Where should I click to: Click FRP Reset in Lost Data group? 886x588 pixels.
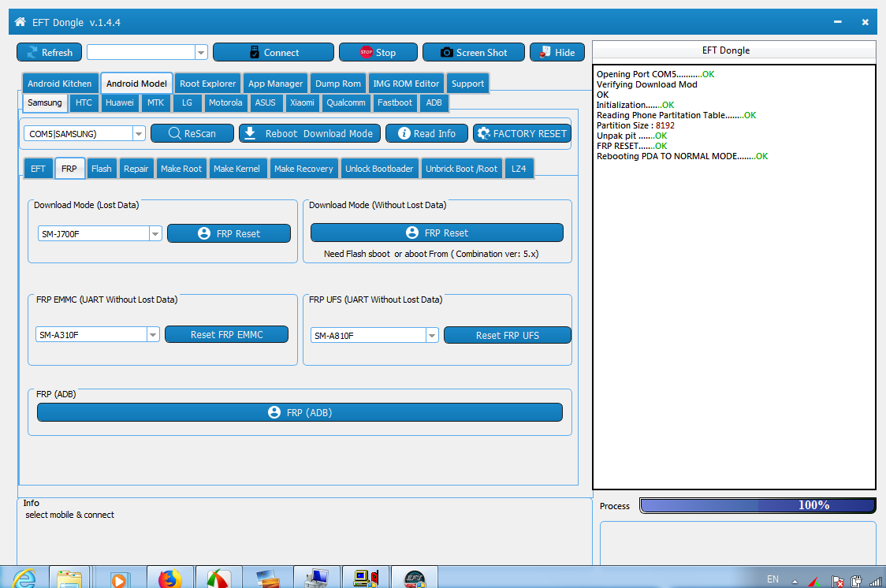pyautogui.click(x=229, y=234)
